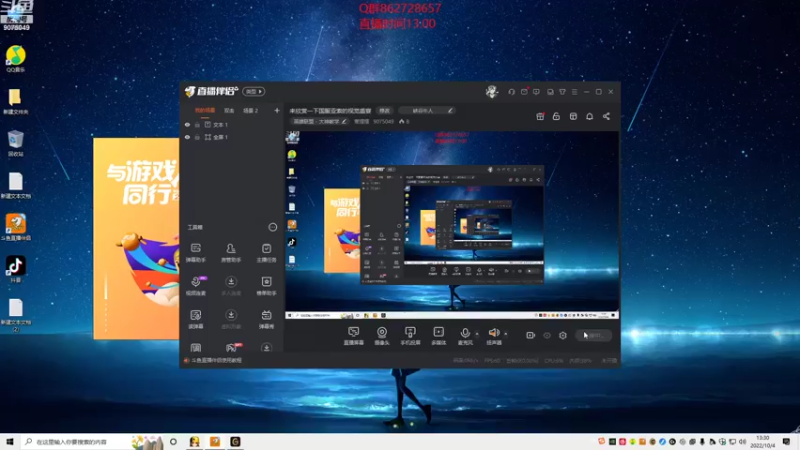This screenshot has width=800, height=450.
Task: Click the download tool in second toolbox row
Action: 231,286
